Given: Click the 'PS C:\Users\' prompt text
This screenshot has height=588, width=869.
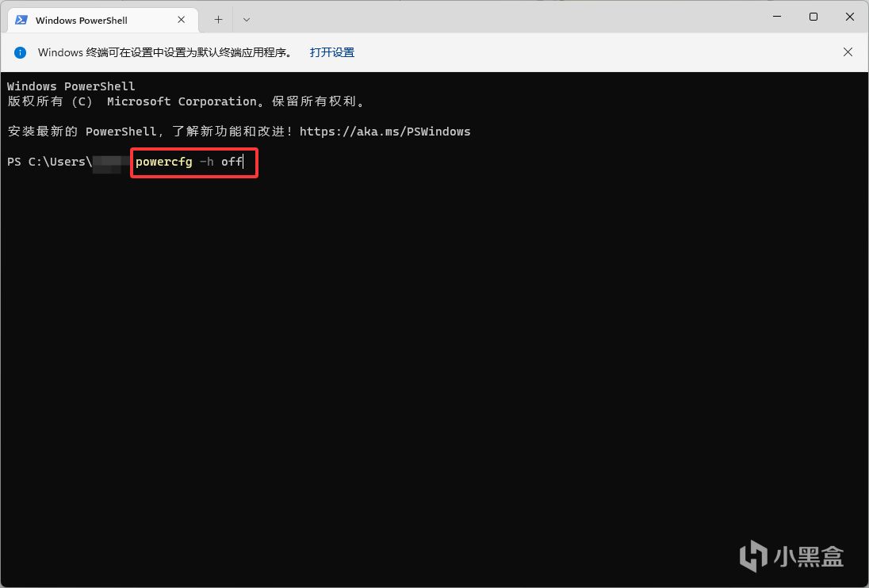Looking at the screenshot, I should point(49,162).
